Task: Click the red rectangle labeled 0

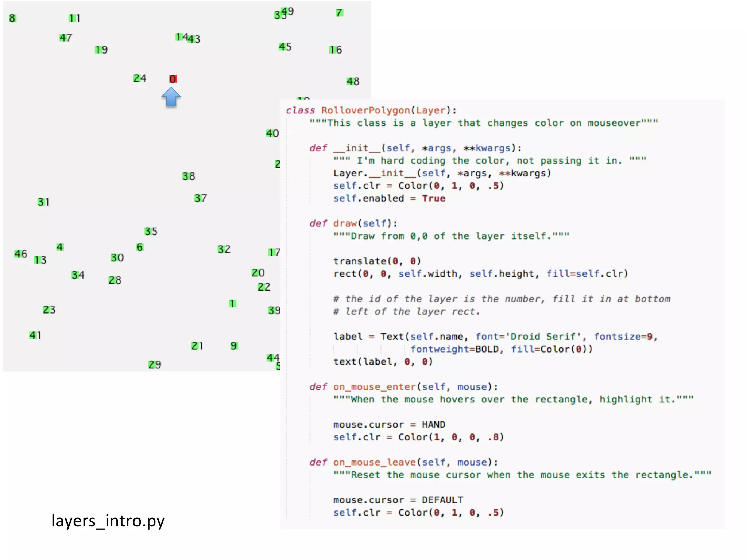Action: coord(173,79)
